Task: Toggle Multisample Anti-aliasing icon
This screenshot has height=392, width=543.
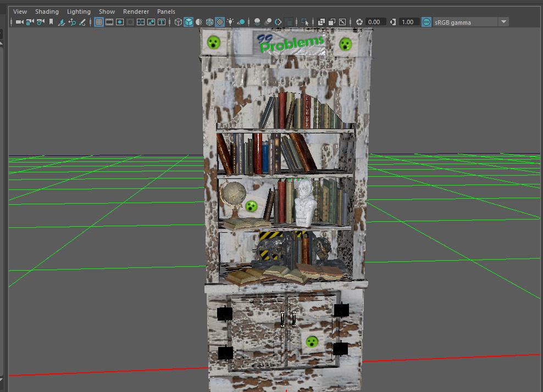Action: [278, 22]
